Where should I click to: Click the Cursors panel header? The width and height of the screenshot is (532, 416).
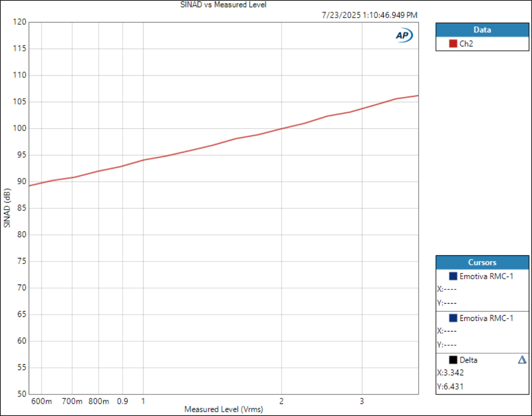pos(482,262)
